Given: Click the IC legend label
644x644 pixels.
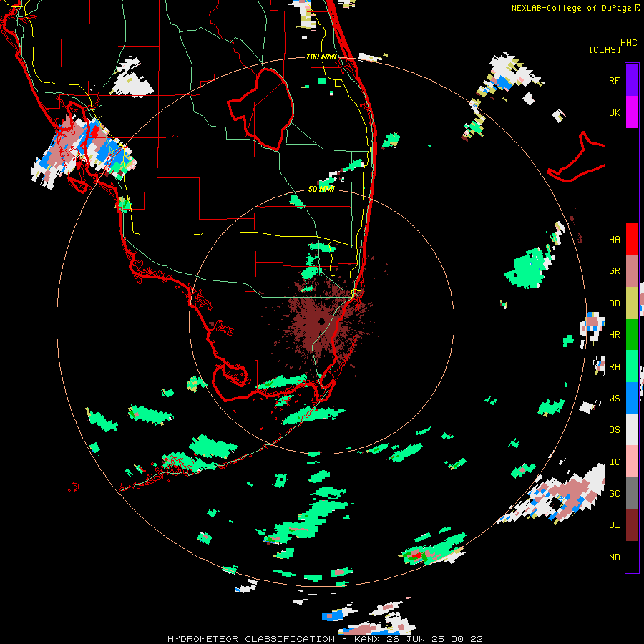Looking at the screenshot, I should click(614, 462).
